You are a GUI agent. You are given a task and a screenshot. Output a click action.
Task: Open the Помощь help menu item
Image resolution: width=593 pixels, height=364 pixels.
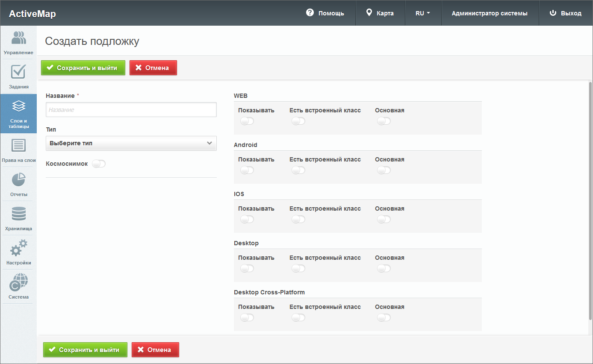[325, 13]
